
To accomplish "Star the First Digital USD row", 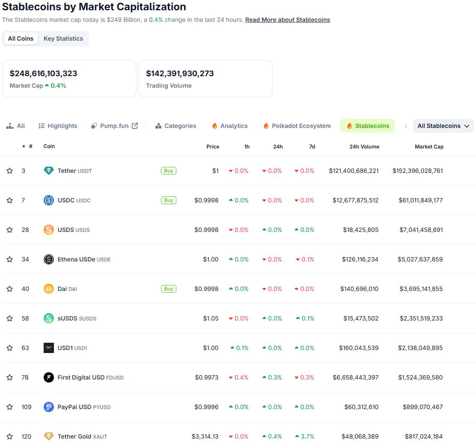I will click(10, 377).
